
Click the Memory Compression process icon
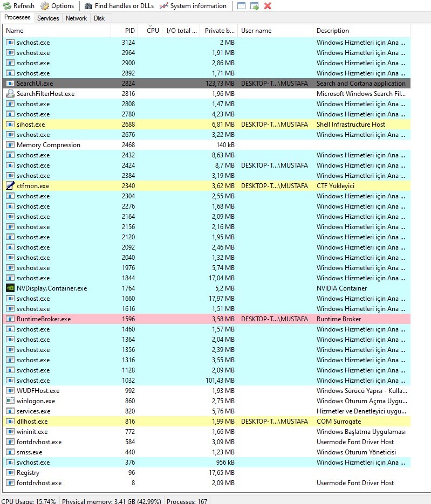pyautogui.click(x=10, y=145)
